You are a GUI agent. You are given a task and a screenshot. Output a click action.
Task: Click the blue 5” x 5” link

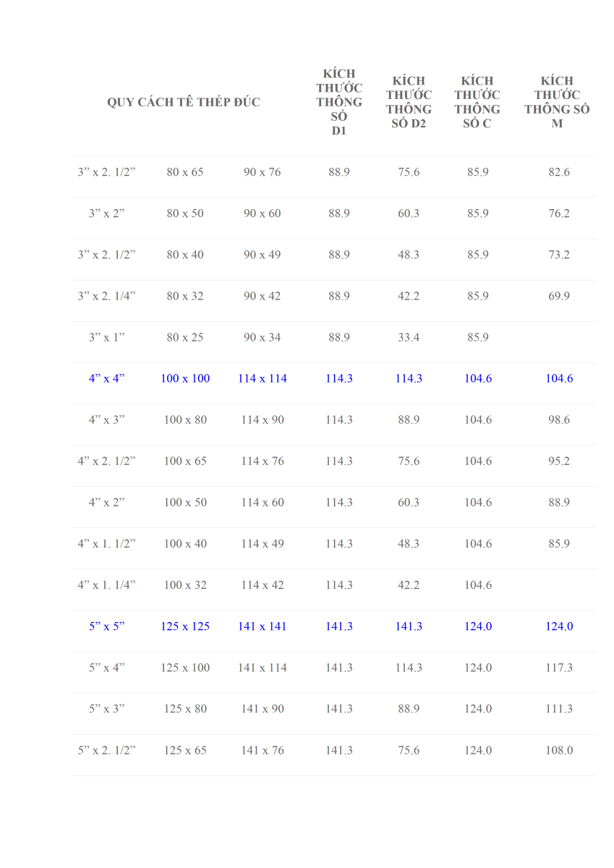point(107,626)
